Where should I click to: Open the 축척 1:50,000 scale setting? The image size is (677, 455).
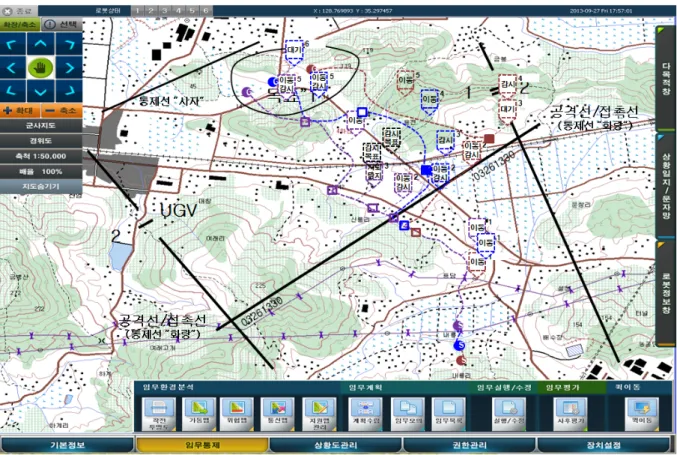pyautogui.click(x=41, y=156)
